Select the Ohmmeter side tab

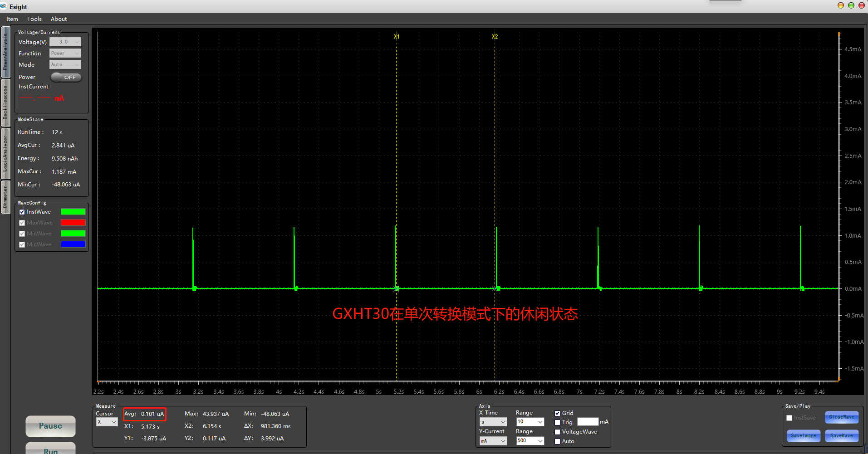(5, 197)
